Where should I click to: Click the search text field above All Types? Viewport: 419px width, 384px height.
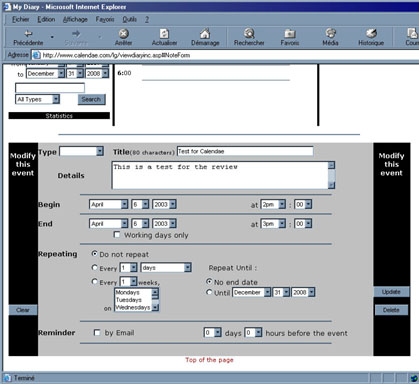(50, 88)
